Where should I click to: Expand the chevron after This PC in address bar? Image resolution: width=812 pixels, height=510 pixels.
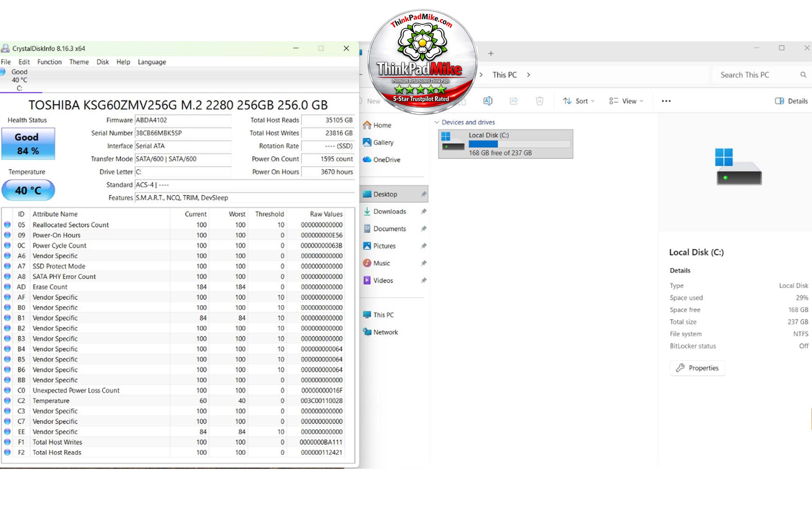pyautogui.click(x=528, y=75)
